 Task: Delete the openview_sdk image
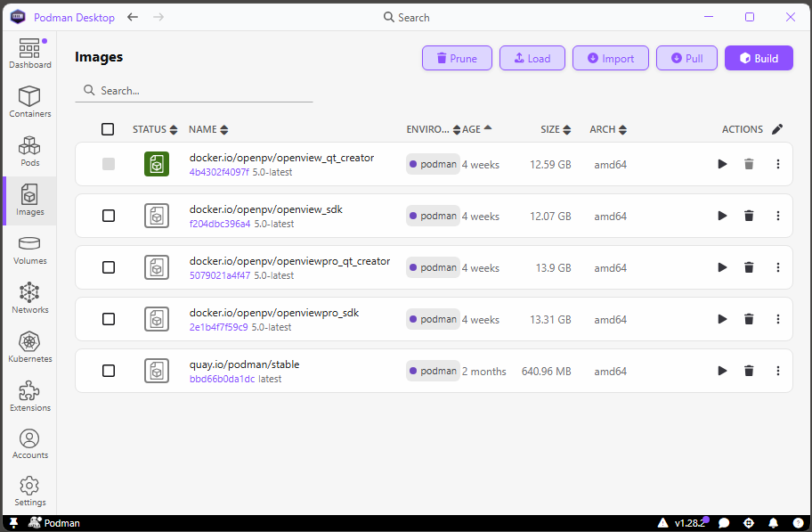click(x=749, y=216)
